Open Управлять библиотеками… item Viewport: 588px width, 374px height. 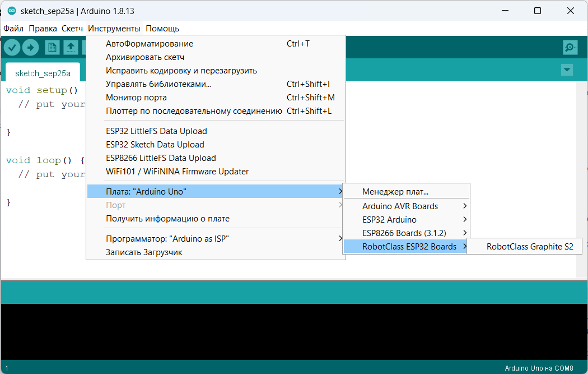pyautogui.click(x=215, y=84)
